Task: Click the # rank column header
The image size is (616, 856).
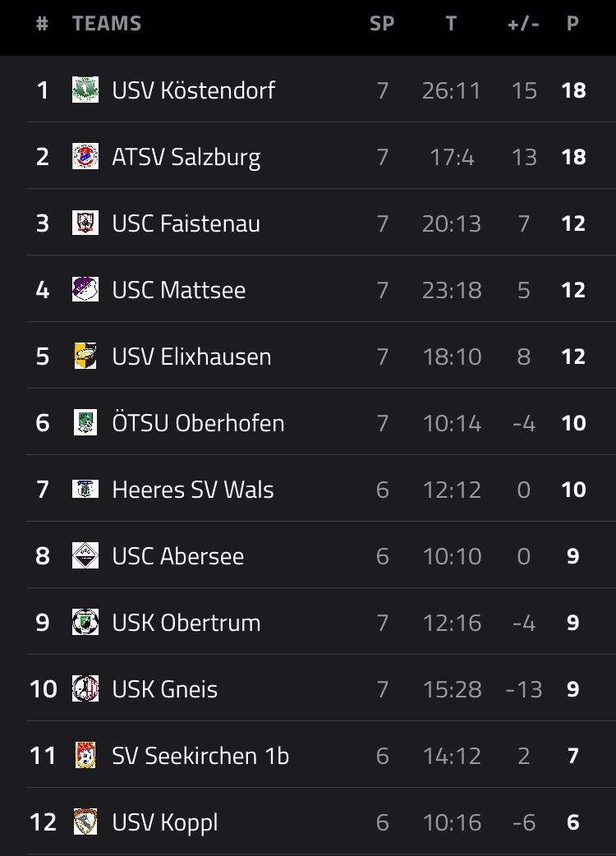Action: point(43,24)
